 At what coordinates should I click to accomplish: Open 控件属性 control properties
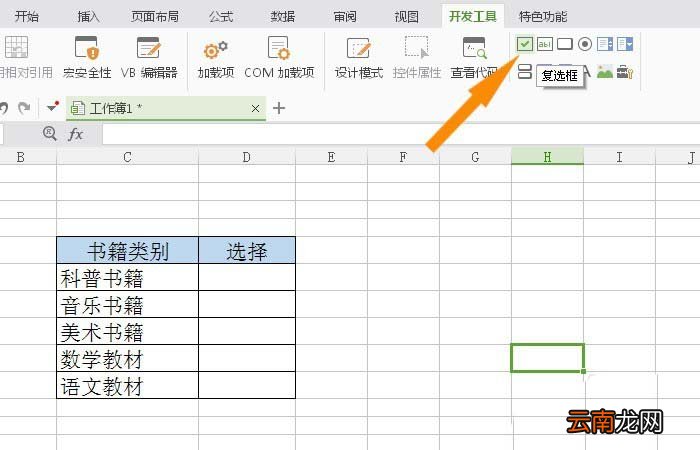417,58
